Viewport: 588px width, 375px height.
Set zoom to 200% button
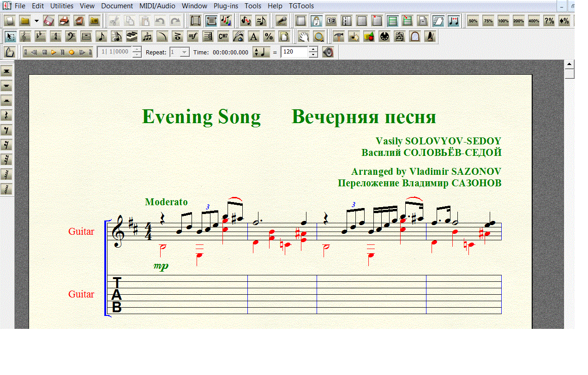point(518,21)
